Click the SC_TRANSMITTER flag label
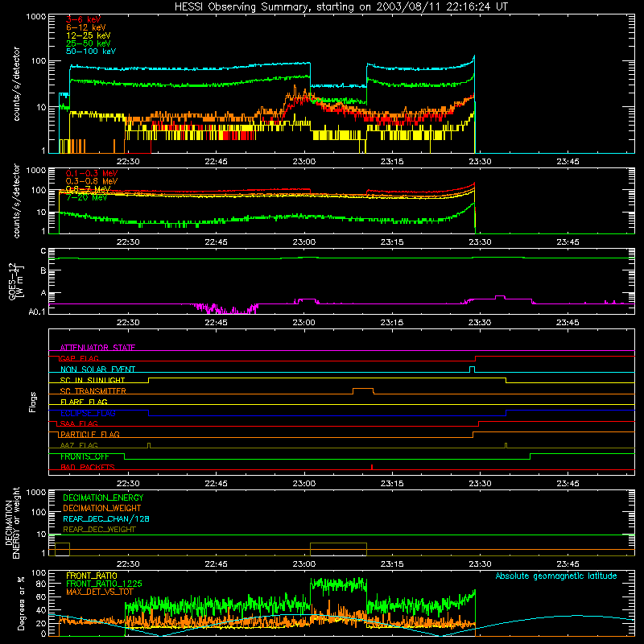Screen dimensions: 644x644 pyautogui.click(x=93, y=391)
